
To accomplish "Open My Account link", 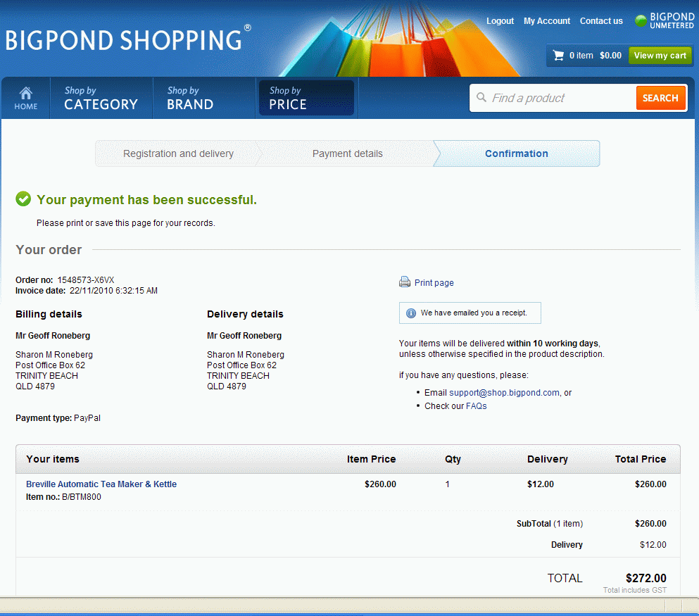I will (546, 21).
